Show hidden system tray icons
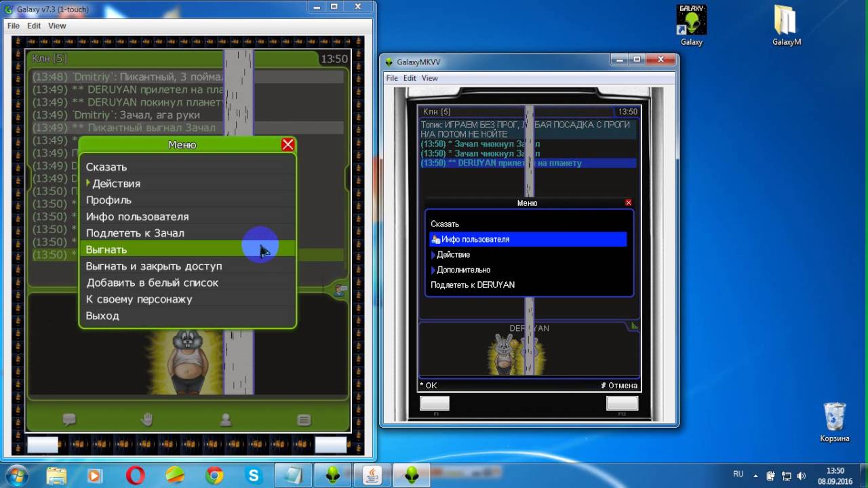The height and width of the screenshot is (488, 868). click(x=755, y=475)
